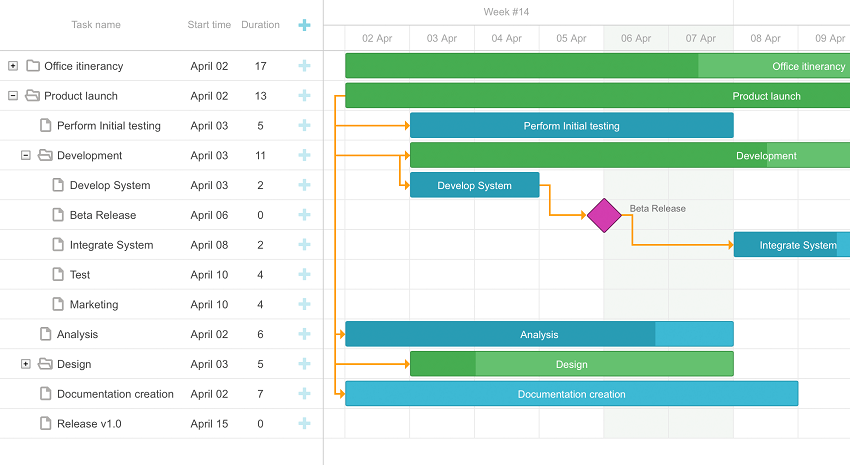
Task: Add a subtask under Beta Release
Action: [304, 215]
